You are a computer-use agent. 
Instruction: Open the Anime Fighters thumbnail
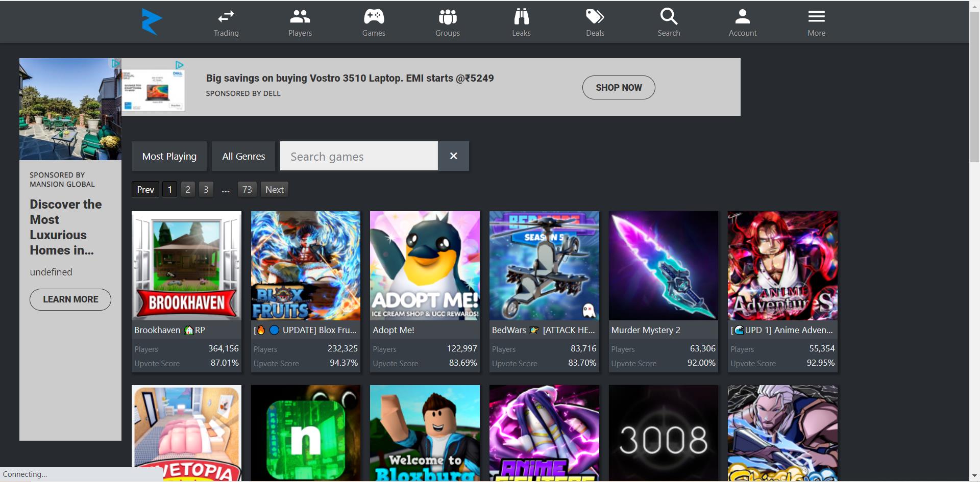(544, 433)
